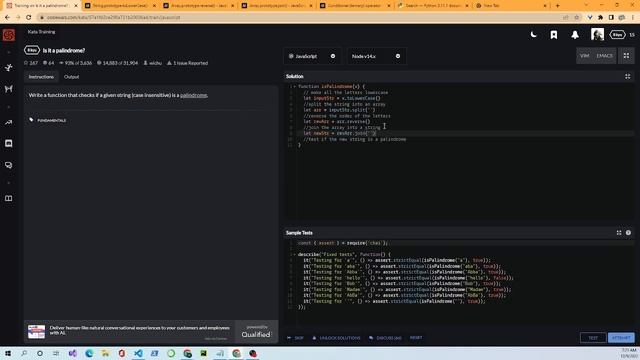Open the notifications bell
This screenshot has height=360, width=640.
(575, 35)
